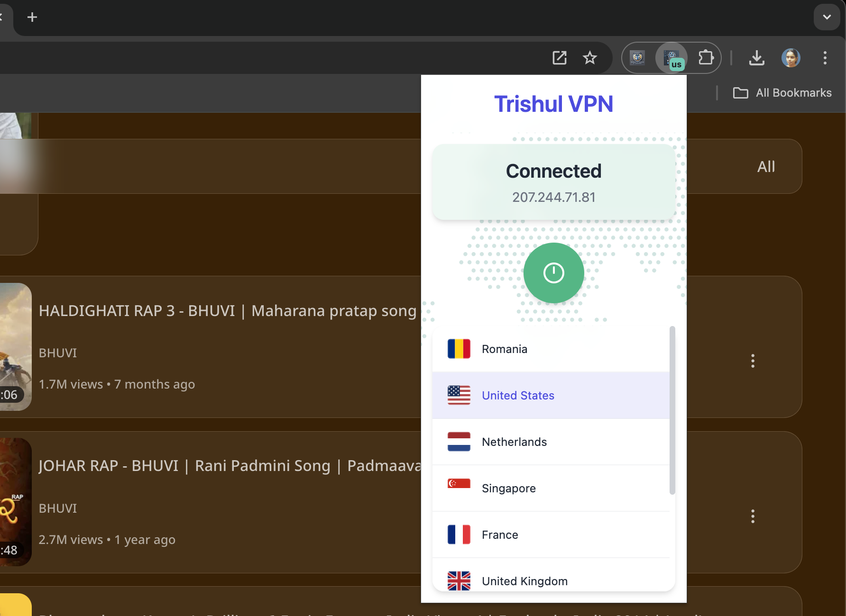Open the Downloads icon
The width and height of the screenshot is (846, 616).
[x=756, y=58]
